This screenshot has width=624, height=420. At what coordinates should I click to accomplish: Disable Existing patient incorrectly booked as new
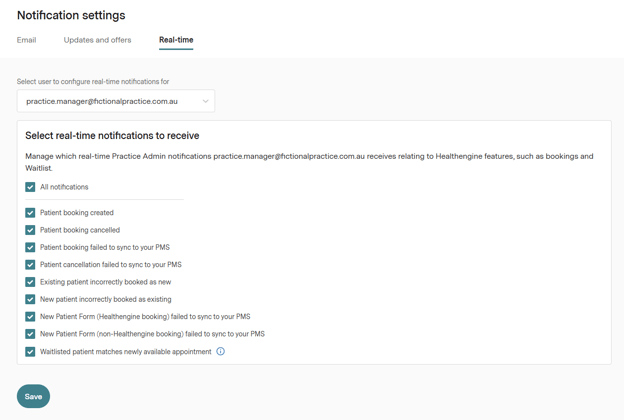tap(30, 282)
